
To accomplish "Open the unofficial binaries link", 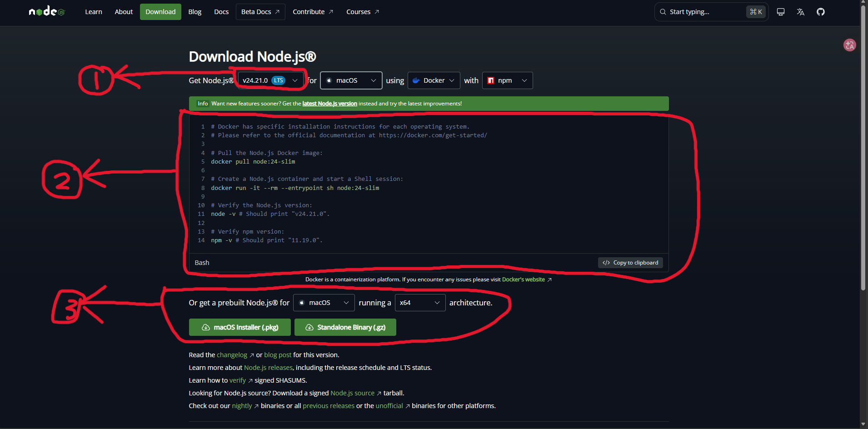I will coord(389,406).
